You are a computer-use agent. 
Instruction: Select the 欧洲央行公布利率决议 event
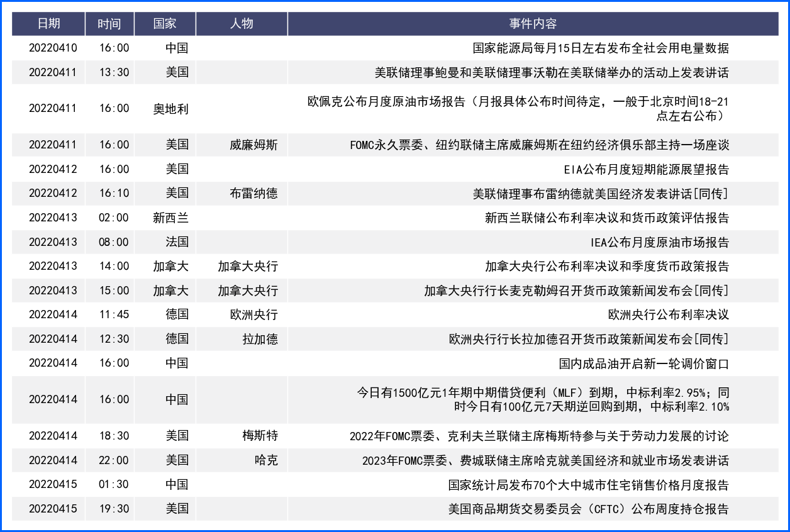[669, 314]
